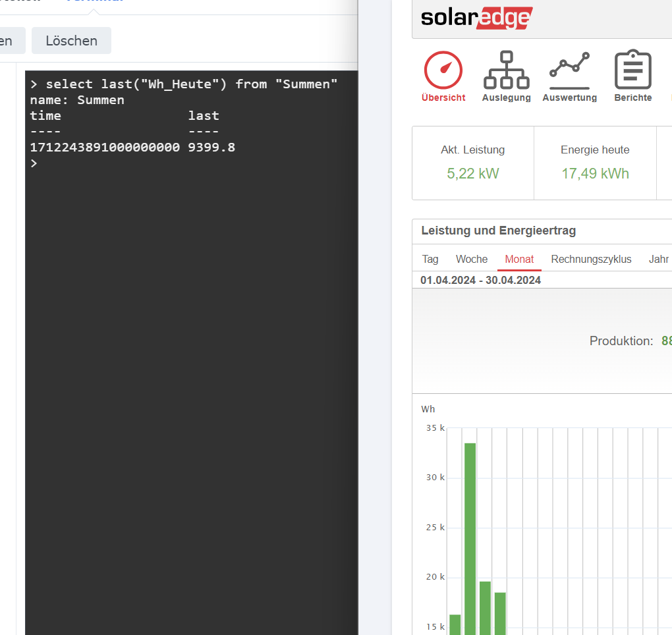Open the Auswertung chart icon

coord(569,71)
